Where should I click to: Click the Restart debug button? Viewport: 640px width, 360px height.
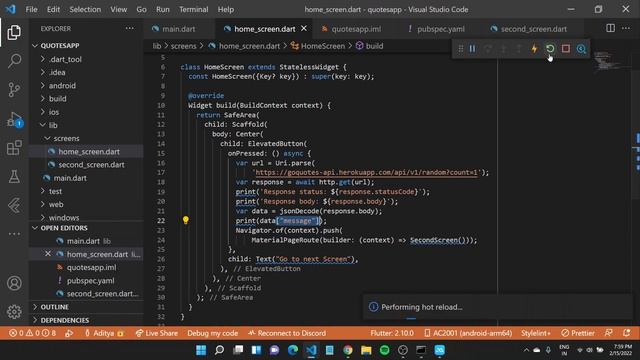click(x=550, y=49)
